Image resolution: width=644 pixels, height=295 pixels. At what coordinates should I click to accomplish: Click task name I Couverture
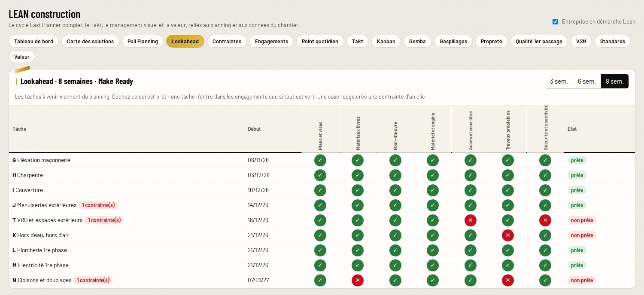[27, 190]
